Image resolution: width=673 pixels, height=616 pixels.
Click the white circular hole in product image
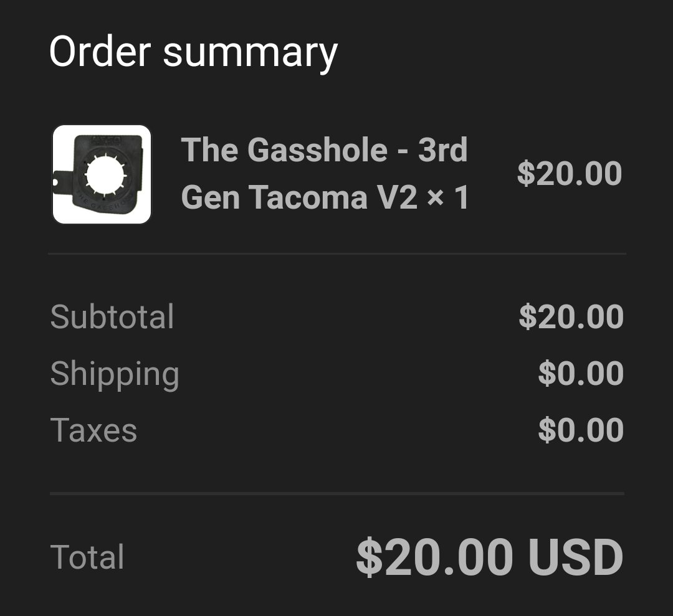[105, 174]
